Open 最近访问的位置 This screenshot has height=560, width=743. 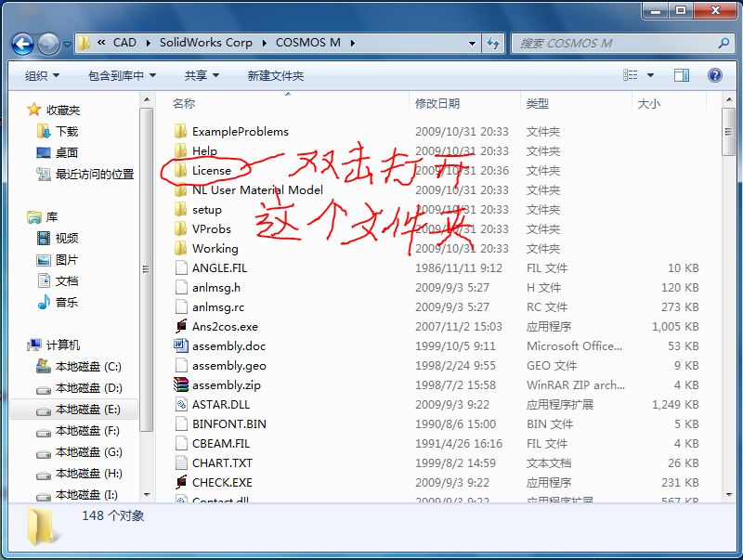tap(85, 174)
